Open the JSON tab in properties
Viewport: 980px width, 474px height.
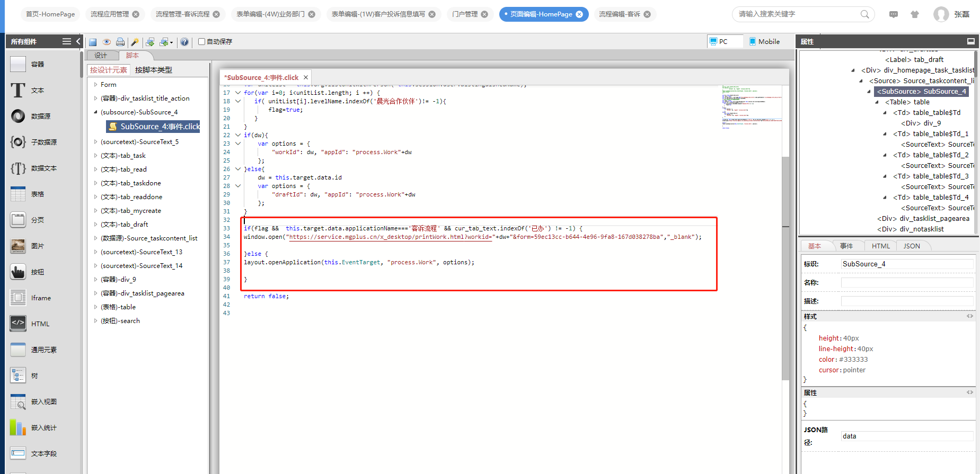pos(912,246)
